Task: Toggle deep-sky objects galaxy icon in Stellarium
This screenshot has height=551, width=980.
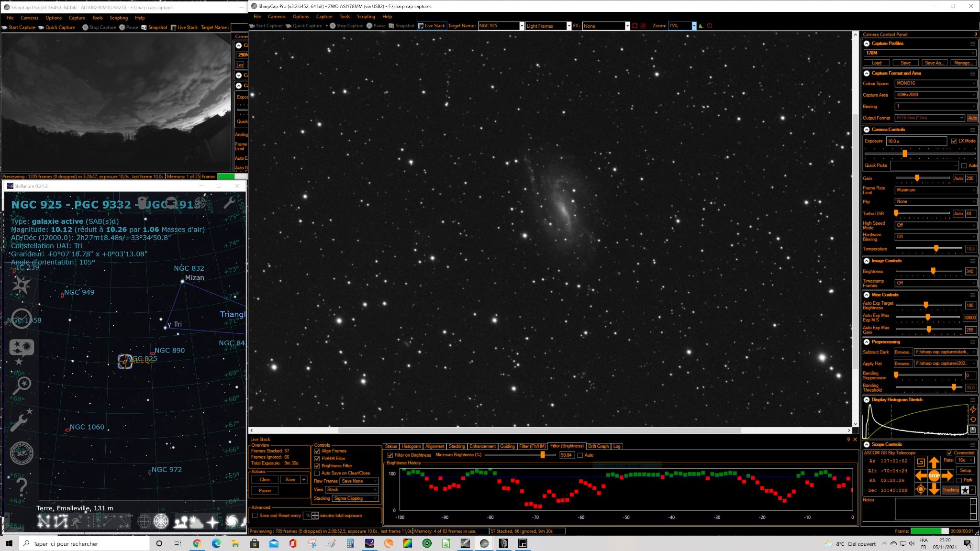Action: [231, 521]
